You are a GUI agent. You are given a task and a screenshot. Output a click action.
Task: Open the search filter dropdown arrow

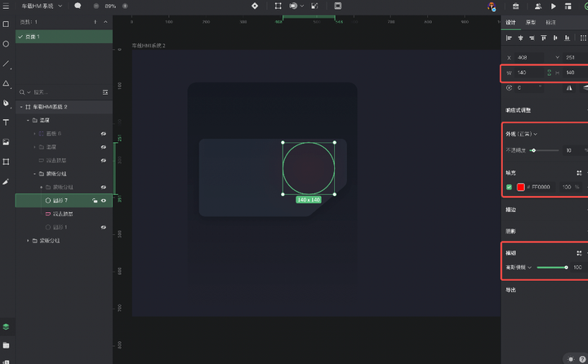pyautogui.click(x=29, y=92)
